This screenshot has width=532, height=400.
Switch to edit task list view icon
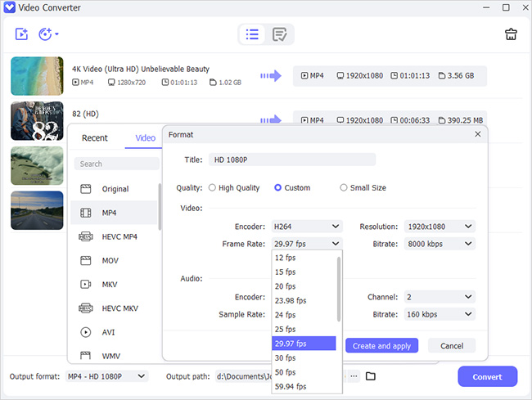[x=280, y=34]
